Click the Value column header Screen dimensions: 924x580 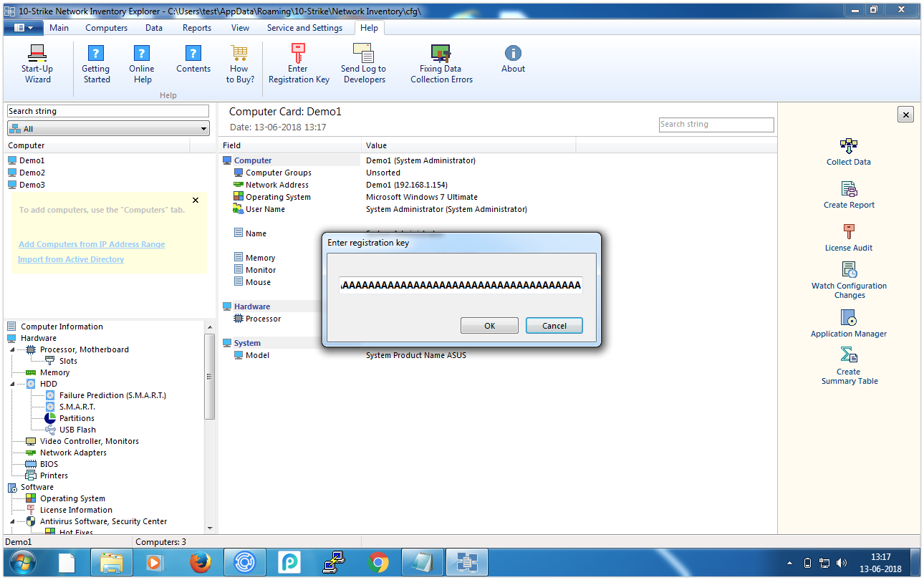coord(468,145)
